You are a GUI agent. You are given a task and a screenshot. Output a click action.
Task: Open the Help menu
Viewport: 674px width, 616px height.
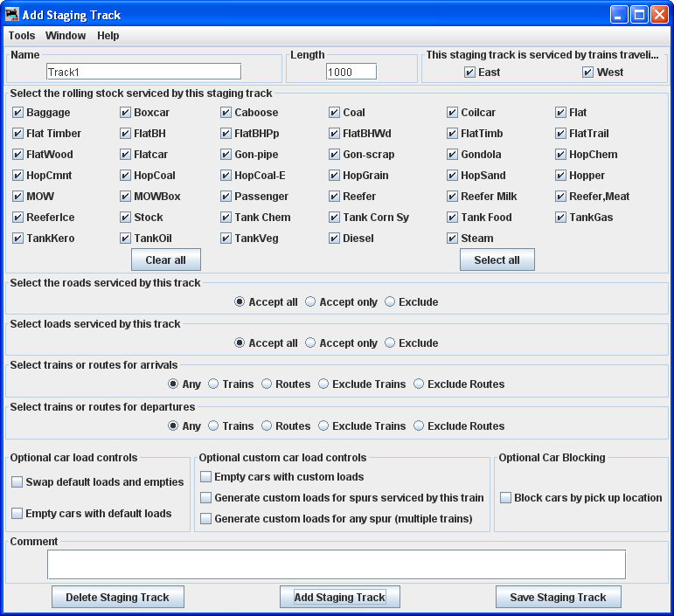pos(108,36)
